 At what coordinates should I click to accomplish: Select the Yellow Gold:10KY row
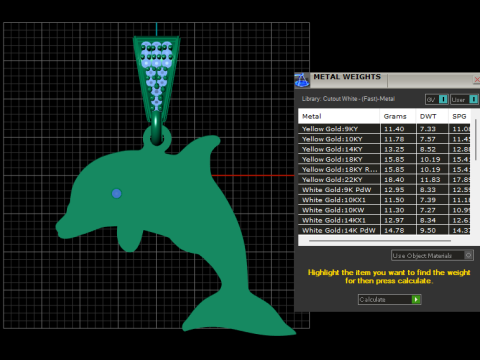384,139
